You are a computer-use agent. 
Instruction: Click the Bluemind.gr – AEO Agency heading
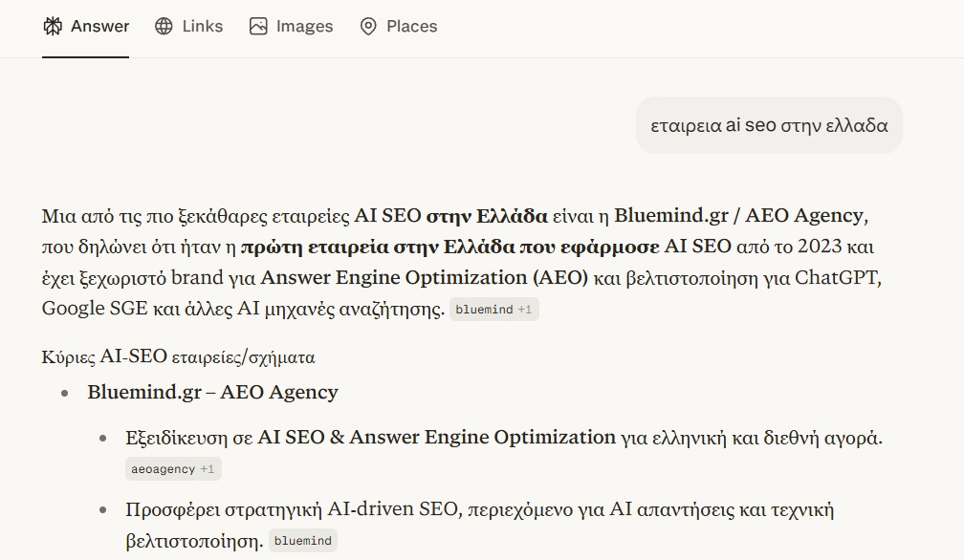(x=211, y=392)
